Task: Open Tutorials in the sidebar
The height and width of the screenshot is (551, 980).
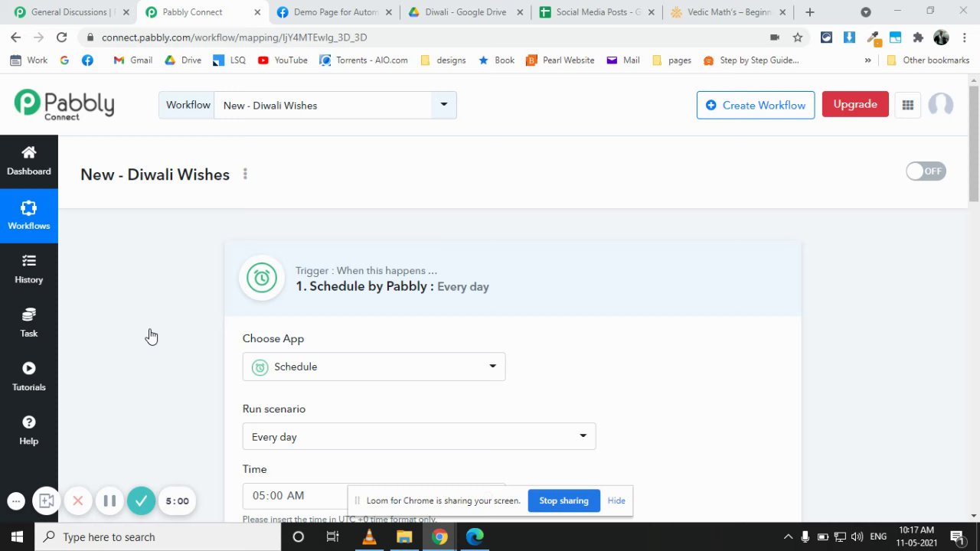Action: (x=29, y=377)
